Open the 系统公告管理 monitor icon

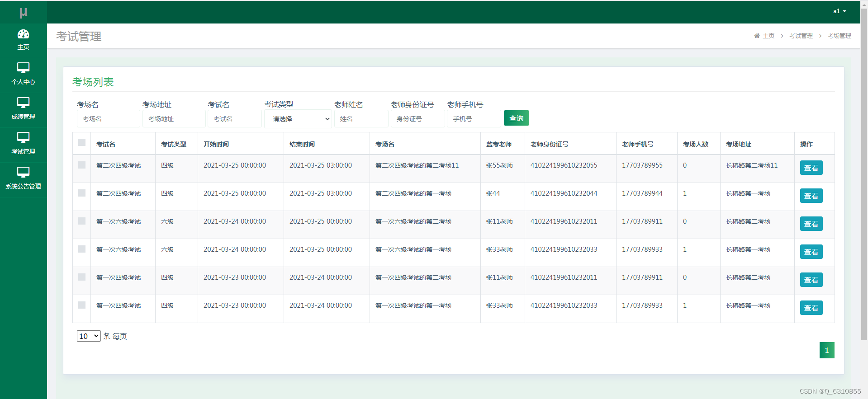pyautogui.click(x=24, y=172)
